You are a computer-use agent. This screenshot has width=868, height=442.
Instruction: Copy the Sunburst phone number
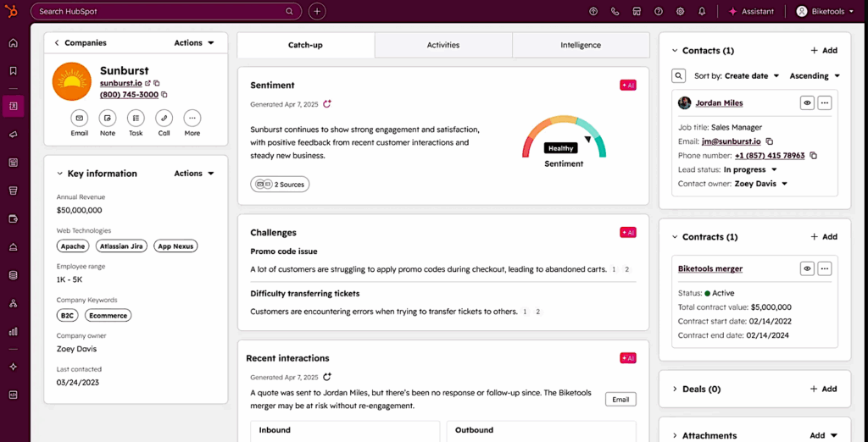pyautogui.click(x=165, y=95)
